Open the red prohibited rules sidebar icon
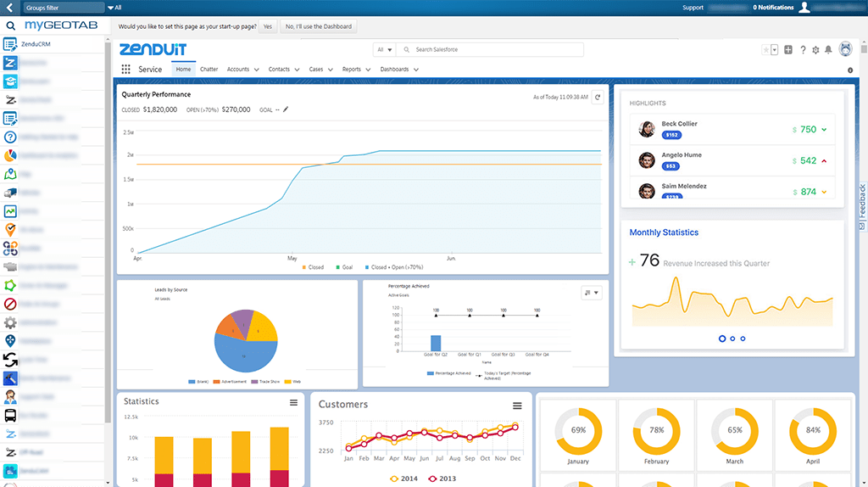 (10, 304)
